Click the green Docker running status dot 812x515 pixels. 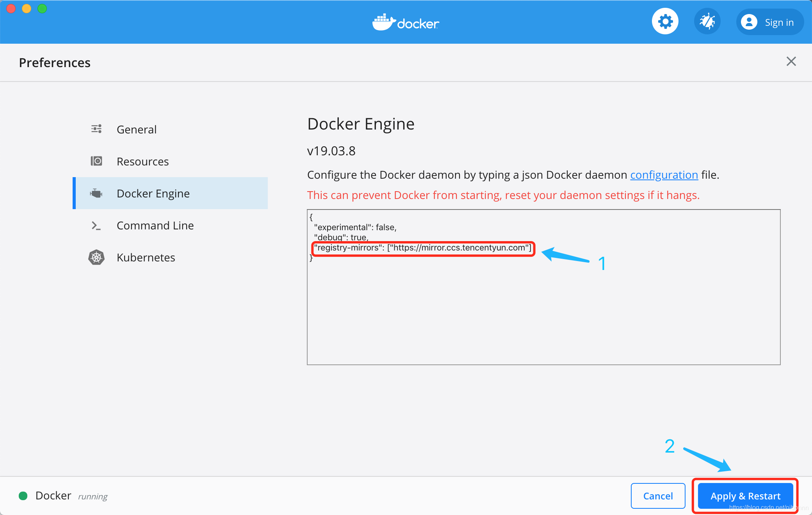click(23, 496)
